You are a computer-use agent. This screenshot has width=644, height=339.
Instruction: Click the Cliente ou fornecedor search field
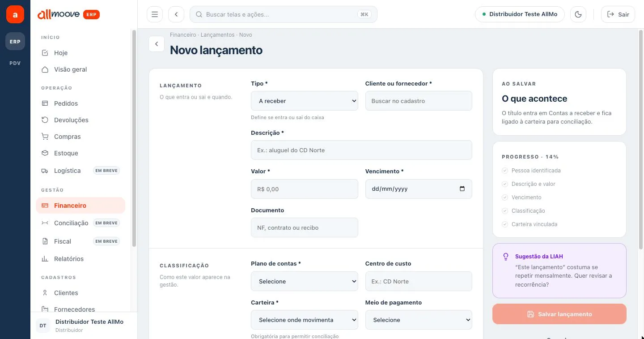pyautogui.click(x=419, y=101)
